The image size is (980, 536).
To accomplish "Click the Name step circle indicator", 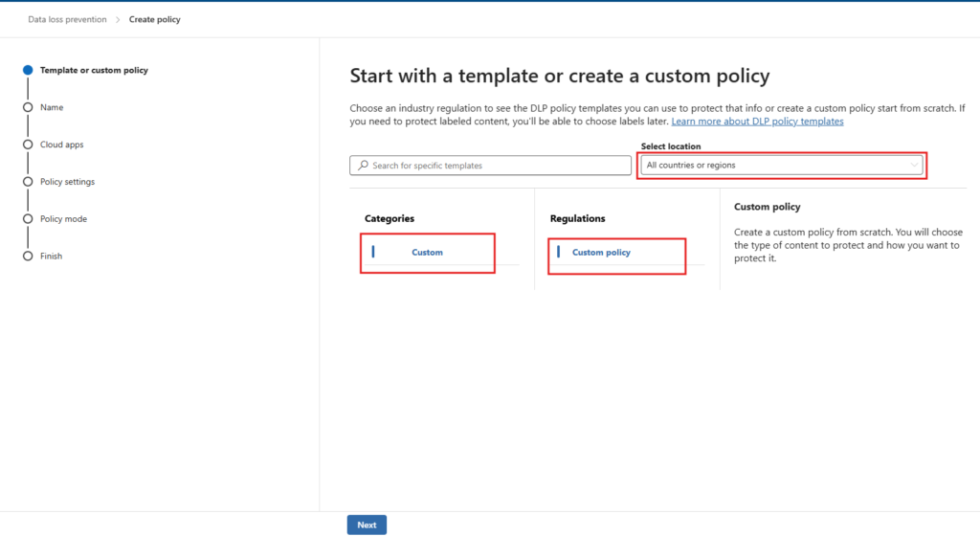I will coord(28,107).
